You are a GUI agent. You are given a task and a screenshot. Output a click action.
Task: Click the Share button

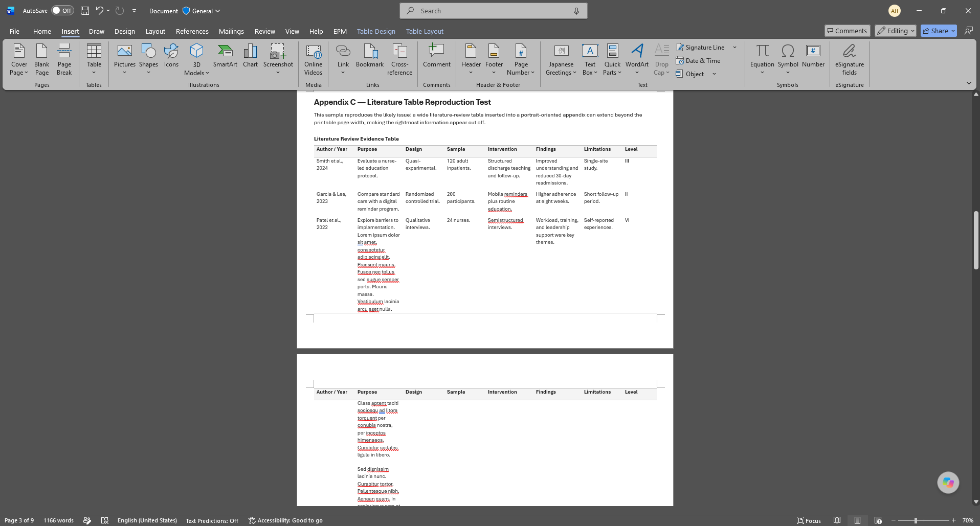(x=939, y=31)
